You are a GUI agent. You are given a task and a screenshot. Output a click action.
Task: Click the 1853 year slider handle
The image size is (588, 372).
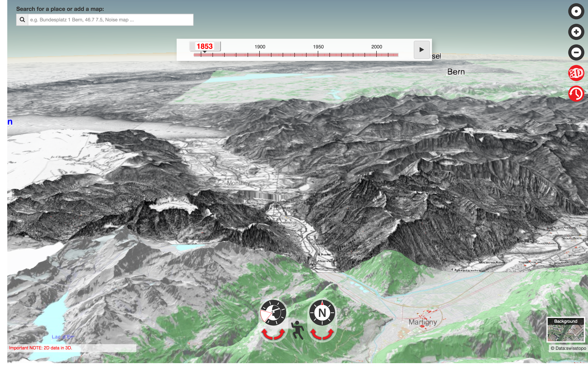click(205, 46)
